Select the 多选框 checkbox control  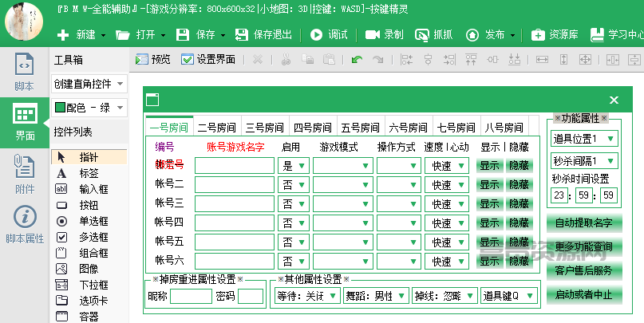tap(89, 237)
